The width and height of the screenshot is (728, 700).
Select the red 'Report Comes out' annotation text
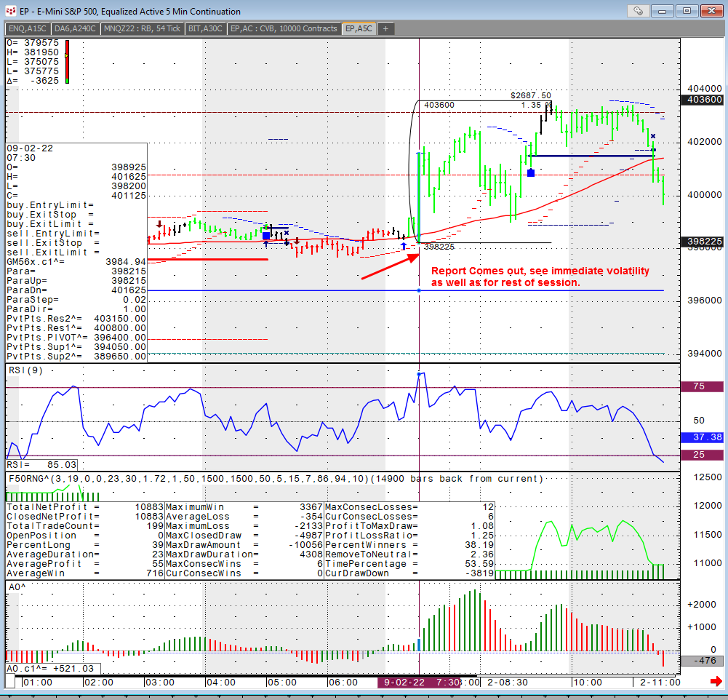[x=540, y=277]
